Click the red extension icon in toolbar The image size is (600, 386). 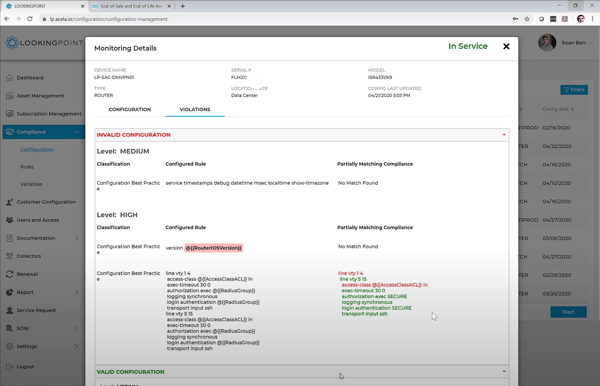(565, 19)
